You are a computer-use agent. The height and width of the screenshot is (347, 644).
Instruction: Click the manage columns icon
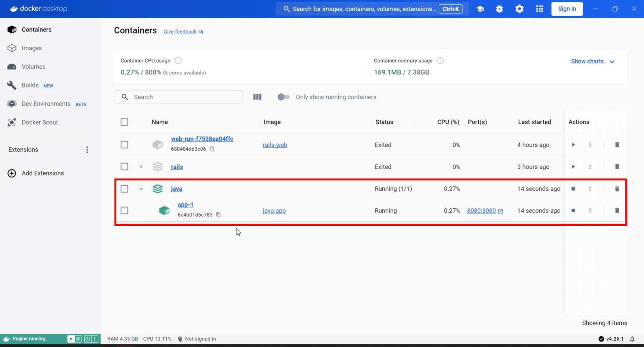257,97
